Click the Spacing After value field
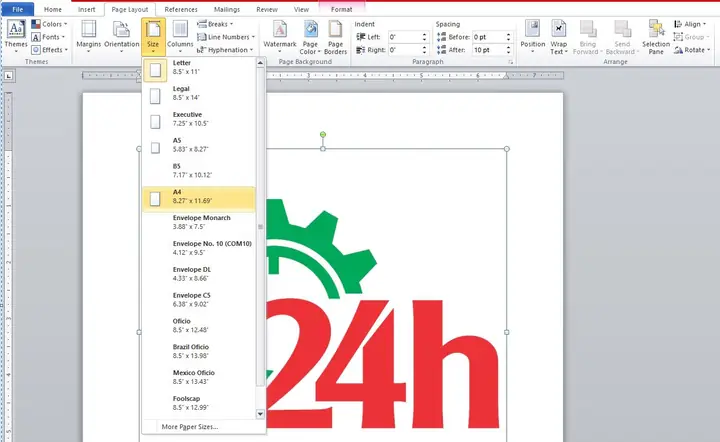This screenshot has height=442, width=720. click(488, 50)
